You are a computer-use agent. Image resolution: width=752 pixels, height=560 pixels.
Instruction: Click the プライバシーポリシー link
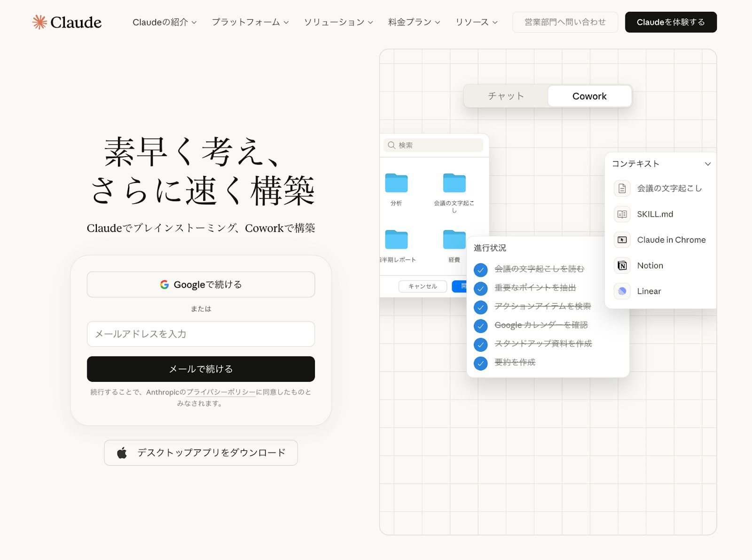pyautogui.click(x=220, y=392)
